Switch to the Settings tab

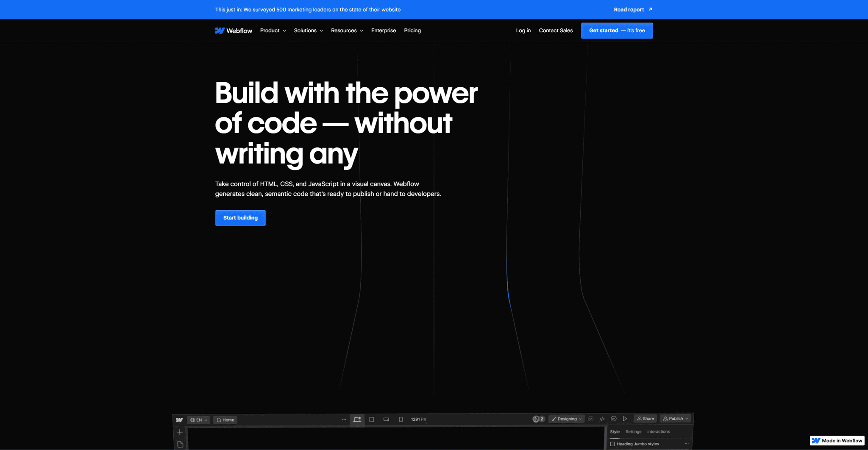click(x=633, y=432)
